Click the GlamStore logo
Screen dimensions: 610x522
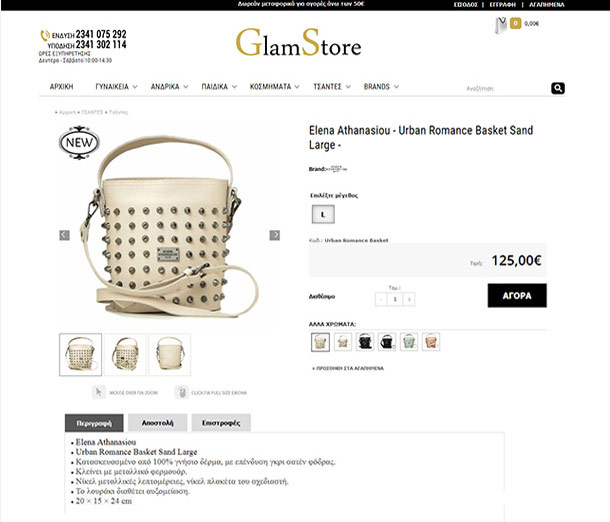point(299,43)
